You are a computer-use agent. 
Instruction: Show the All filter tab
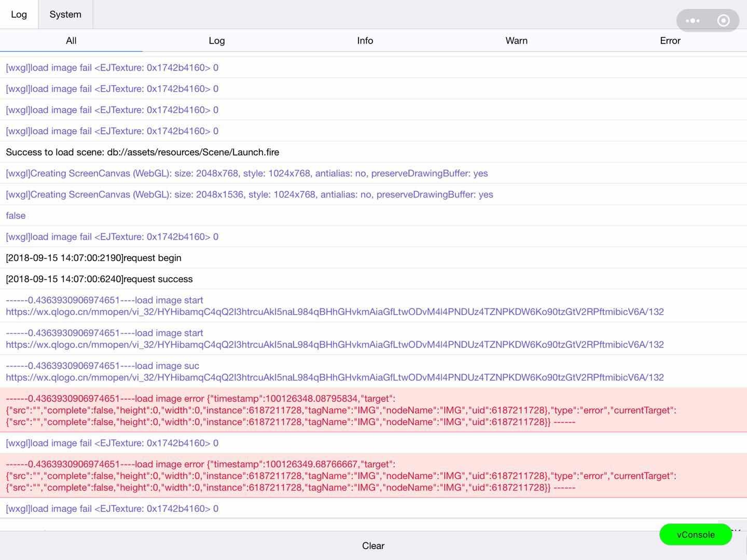click(71, 40)
